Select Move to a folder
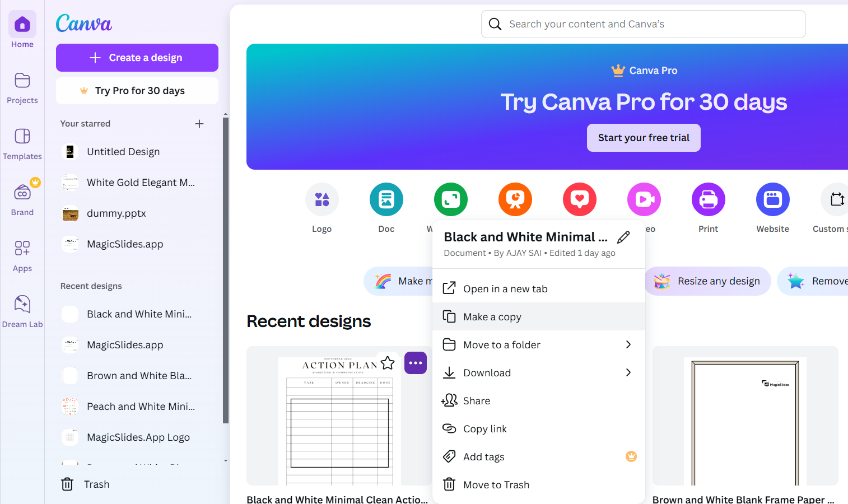The image size is (848, 504). (x=539, y=345)
